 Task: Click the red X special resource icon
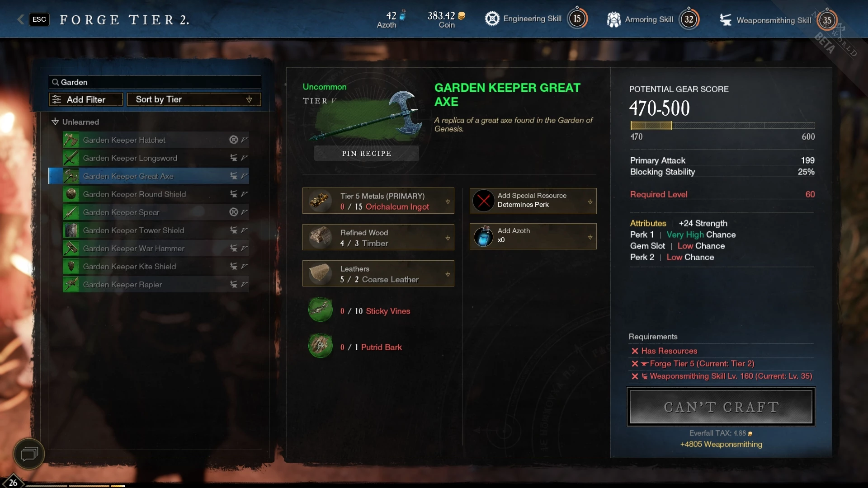coord(483,201)
